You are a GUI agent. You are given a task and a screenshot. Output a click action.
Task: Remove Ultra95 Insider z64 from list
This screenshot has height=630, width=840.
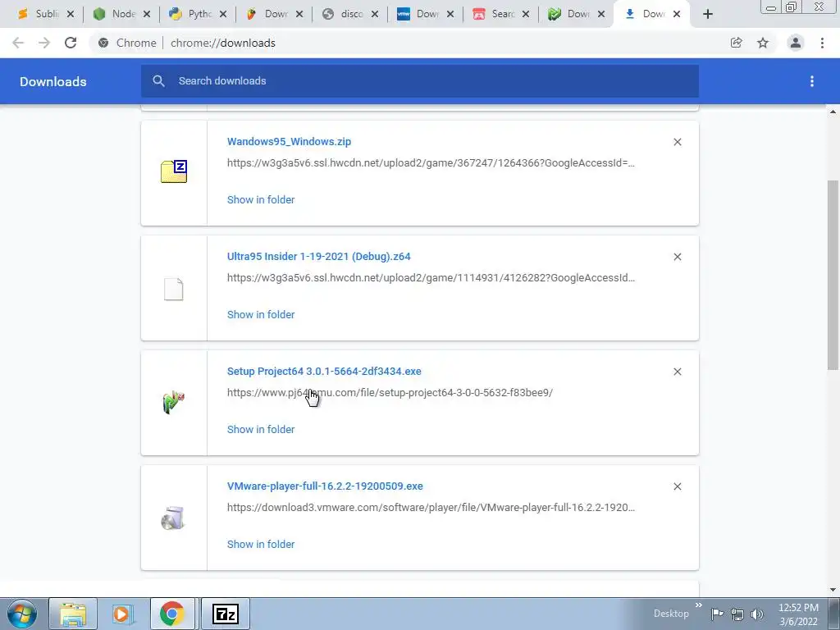[677, 257]
